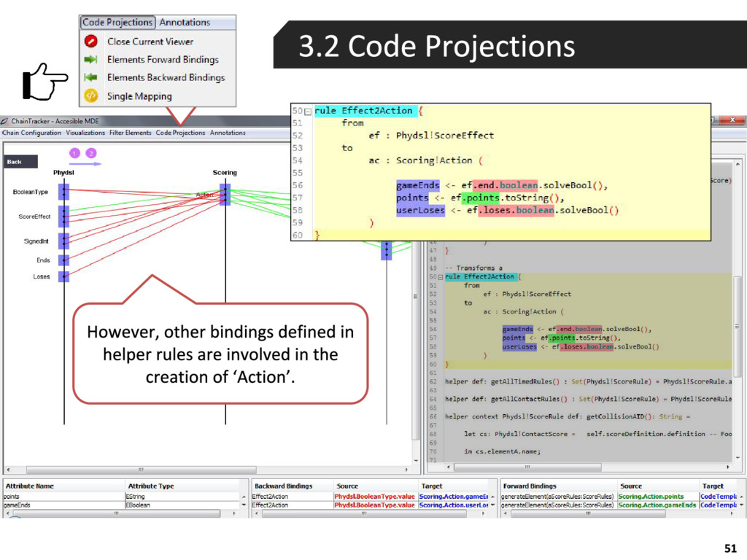Click the ChainTracker window close button
The height and width of the screenshot is (560, 747).
[732, 120]
